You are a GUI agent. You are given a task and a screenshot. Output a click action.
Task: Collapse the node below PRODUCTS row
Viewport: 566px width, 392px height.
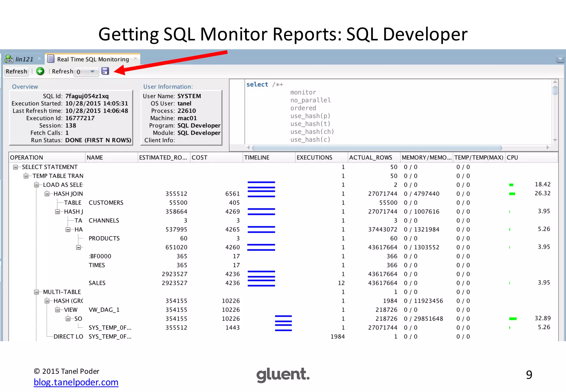click(x=78, y=247)
